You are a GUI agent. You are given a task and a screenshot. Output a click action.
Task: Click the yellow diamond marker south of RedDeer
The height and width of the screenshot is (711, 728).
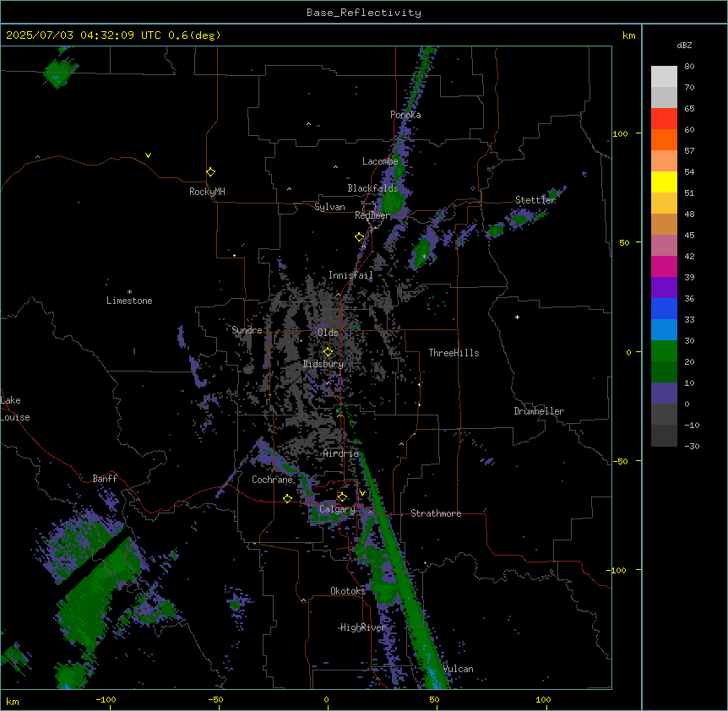(360, 237)
